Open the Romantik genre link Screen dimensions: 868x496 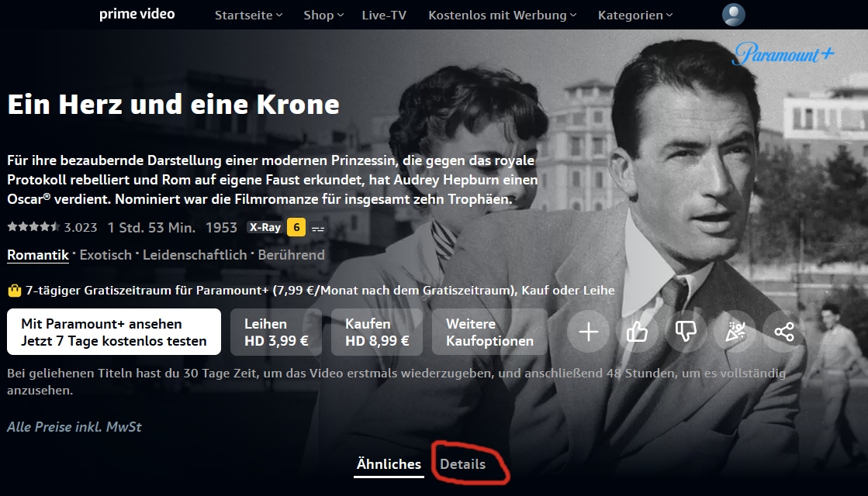[38, 256]
